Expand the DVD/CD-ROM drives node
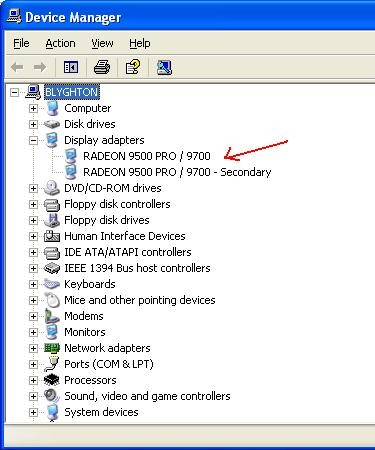 coord(33,188)
